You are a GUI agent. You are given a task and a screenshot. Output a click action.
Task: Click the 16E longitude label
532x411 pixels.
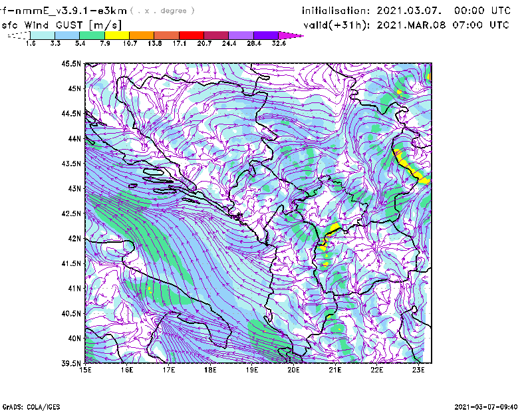coord(127,370)
